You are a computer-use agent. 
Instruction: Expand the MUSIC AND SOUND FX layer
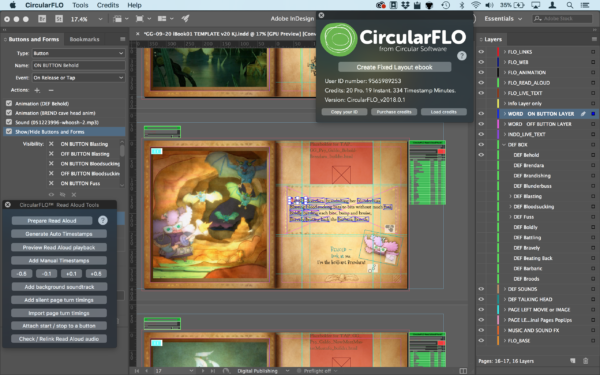(x=505, y=330)
